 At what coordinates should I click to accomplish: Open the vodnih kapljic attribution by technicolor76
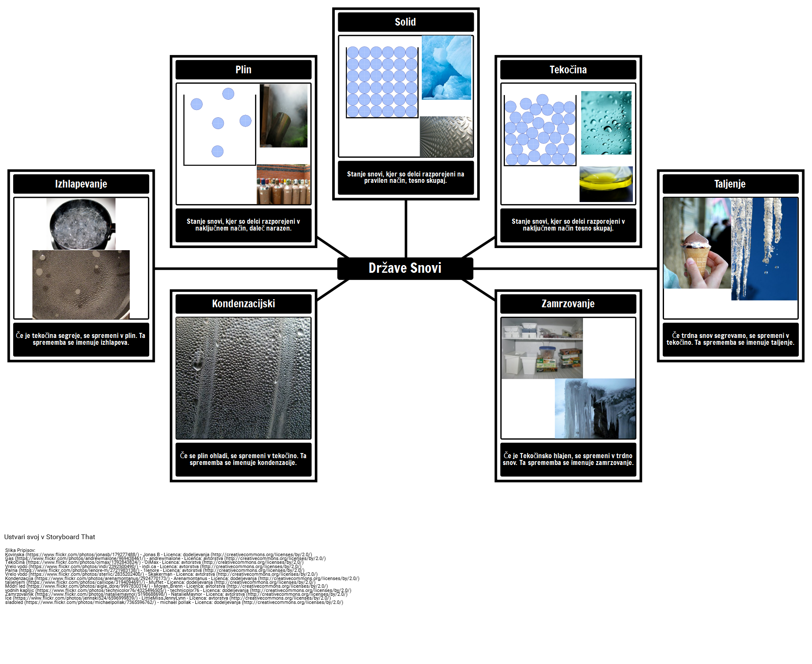pyautogui.click(x=178, y=590)
